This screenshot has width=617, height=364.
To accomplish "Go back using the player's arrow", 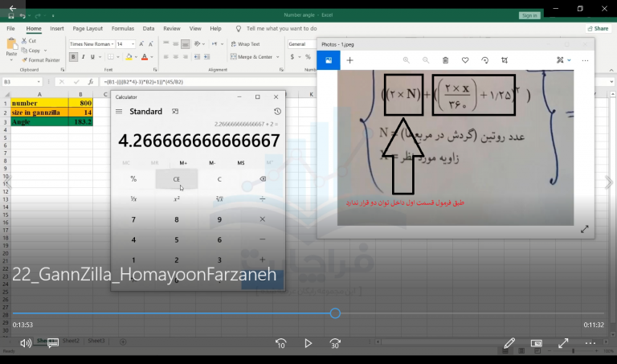I will pyautogui.click(x=13, y=8).
